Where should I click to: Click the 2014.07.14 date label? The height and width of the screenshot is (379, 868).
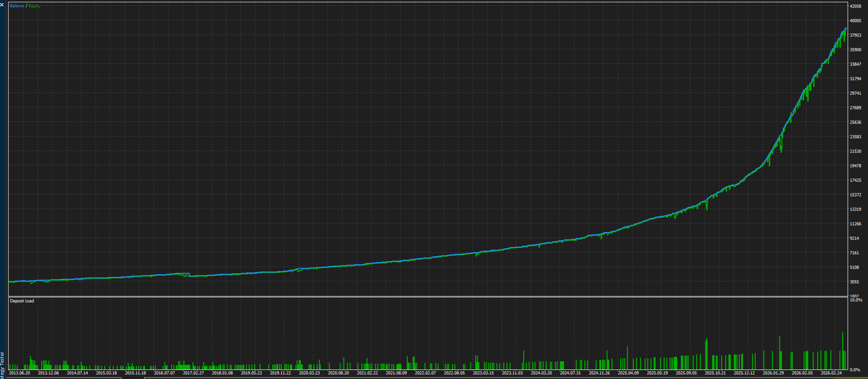click(77, 373)
